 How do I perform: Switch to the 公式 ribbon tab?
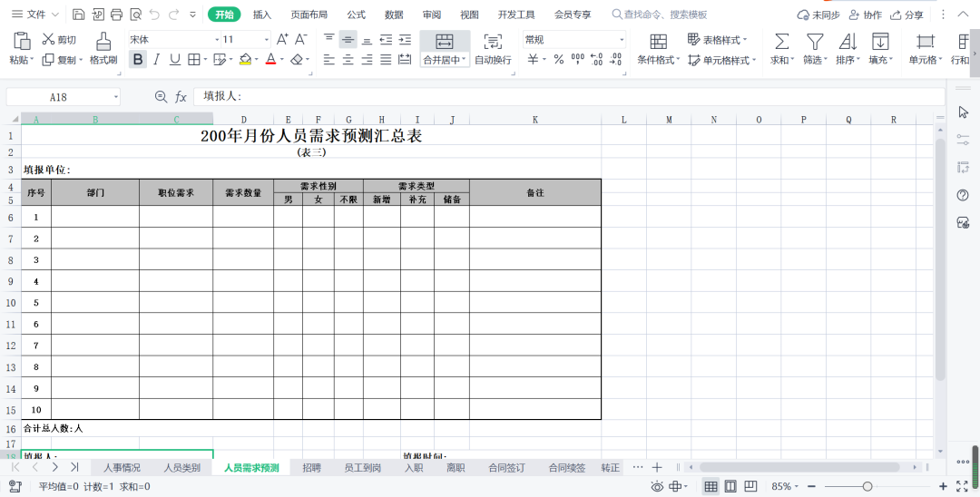[x=357, y=15]
